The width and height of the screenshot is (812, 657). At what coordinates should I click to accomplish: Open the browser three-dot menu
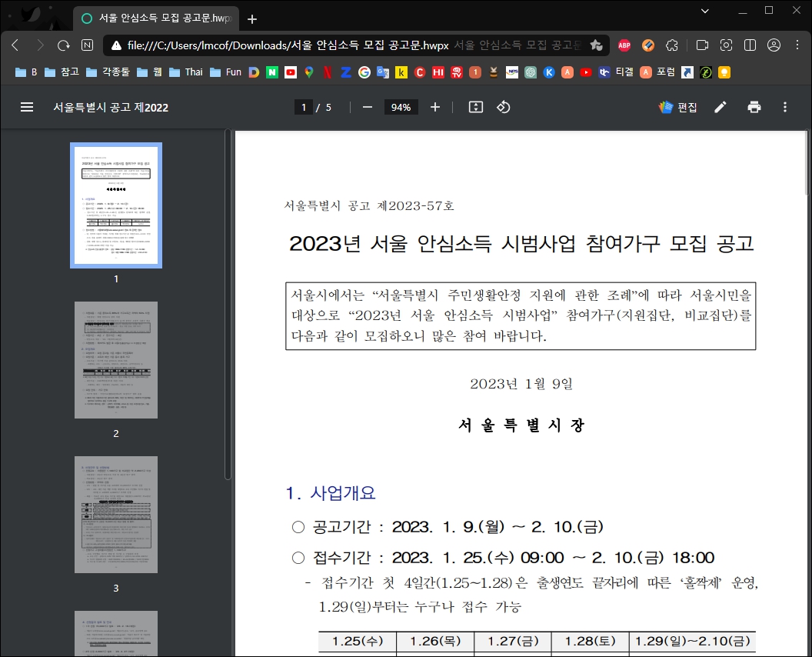pyautogui.click(x=797, y=45)
